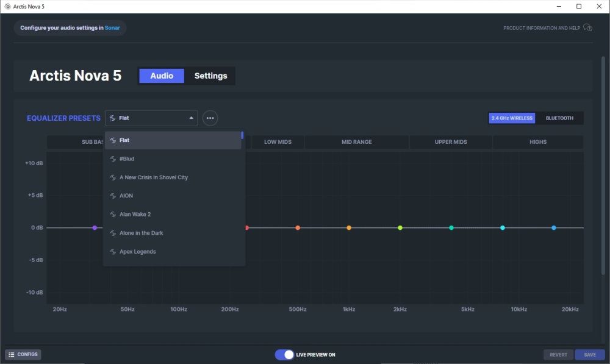Click the Flat preset combo box
Image resolution: width=610 pixels, height=364 pixels.
click(x=151, y=118)
